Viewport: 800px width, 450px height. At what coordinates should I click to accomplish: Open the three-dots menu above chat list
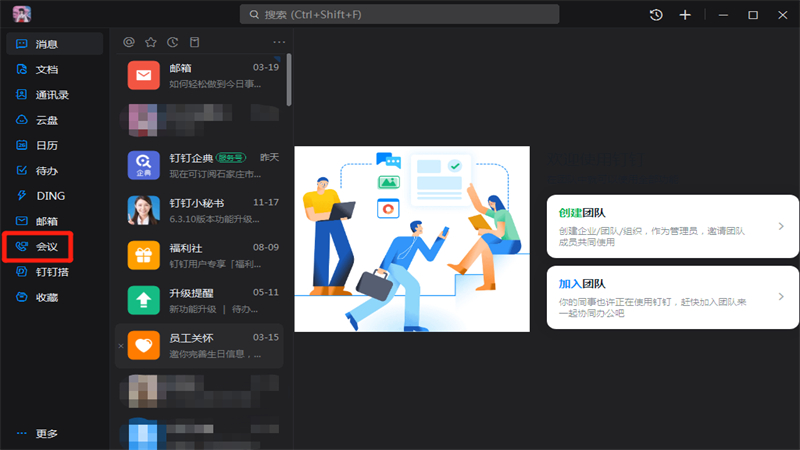[279, 42]
